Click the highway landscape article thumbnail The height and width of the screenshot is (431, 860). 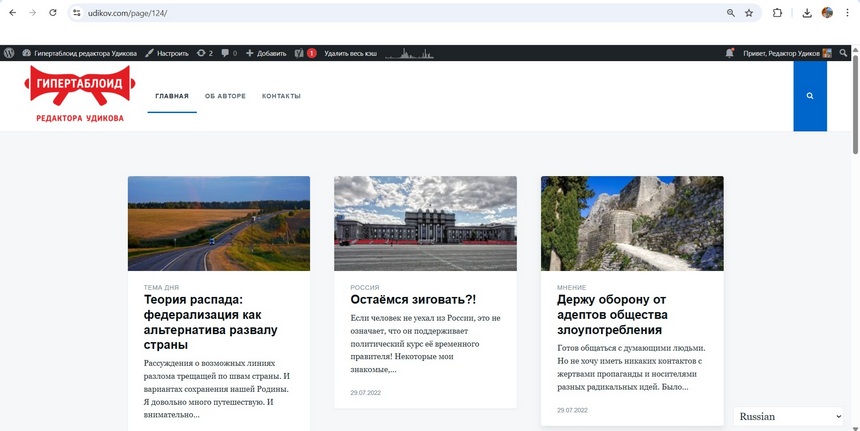218,223
